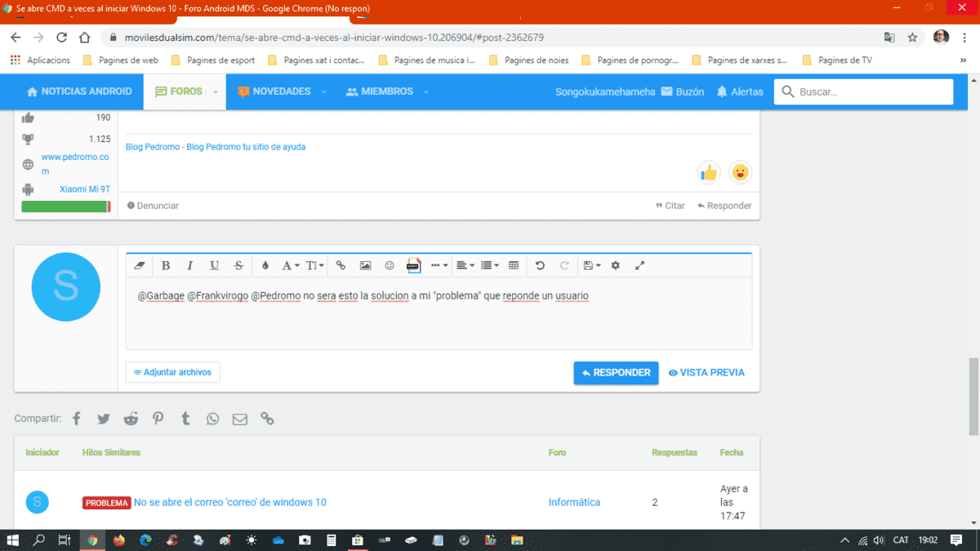Expand the FOROS dropdown arrow

click(216, 92)
